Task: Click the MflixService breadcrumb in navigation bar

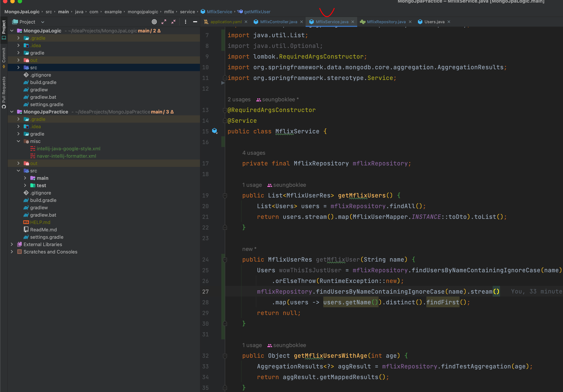Action: [219, 12]
